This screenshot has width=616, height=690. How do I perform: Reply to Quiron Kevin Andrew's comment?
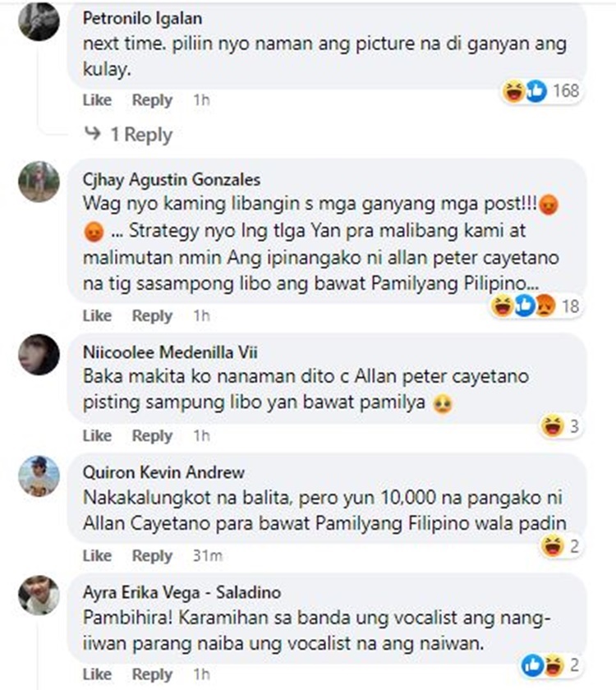152,556
